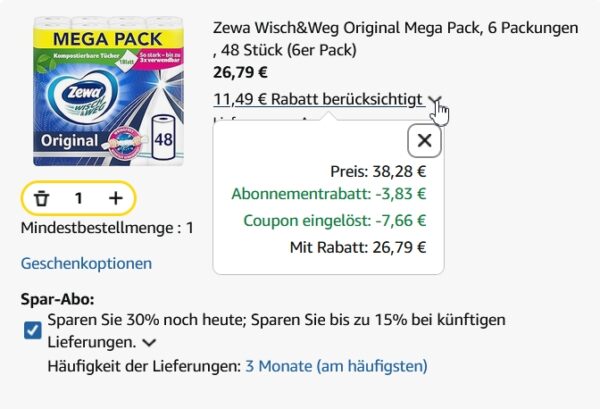600x409 pixels.
Task: Select the 'Spar-Abo:' heading
Action: tap(57, 299)
